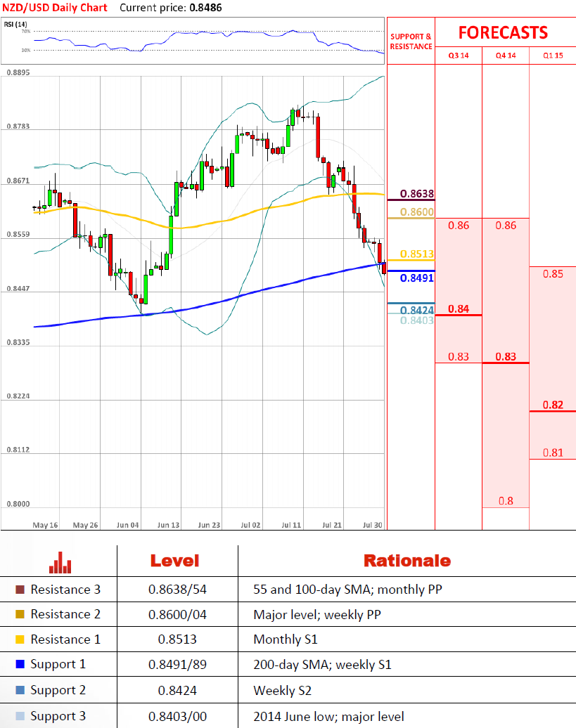The image size is (576, 728).
Task: Click the 'Jul 11' date axis label
Action: pos(291,525)
